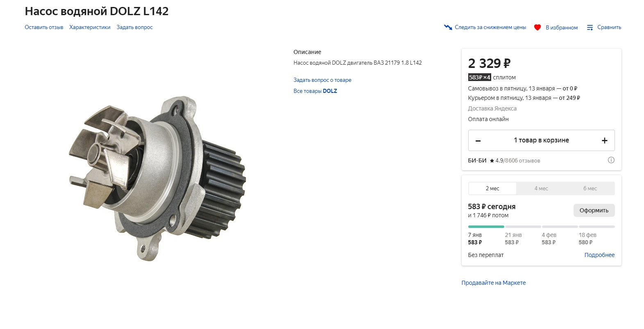Click Задать вопрос о товаре link
644x329 pixels.
322,80
